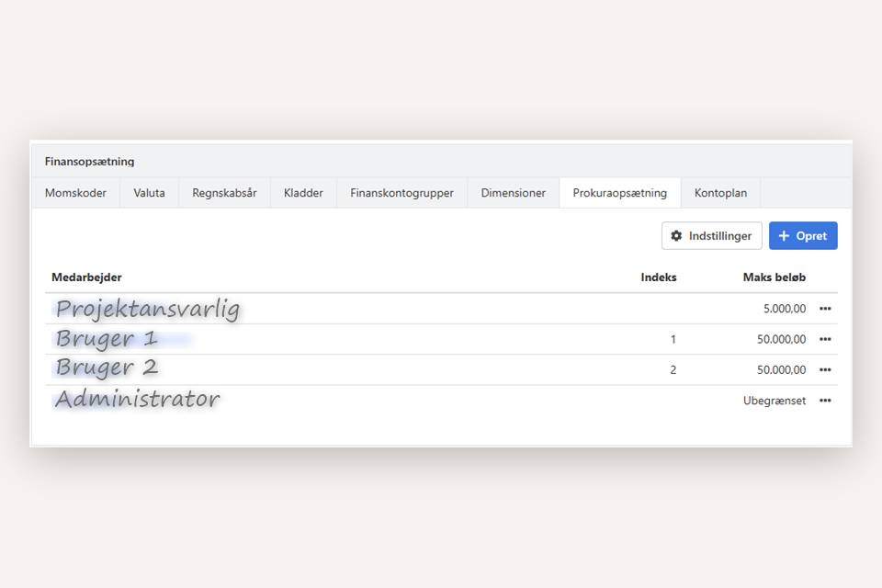The image size is (882, 588).
Task: Switch to the Momskoder tab
Action: 75,193
